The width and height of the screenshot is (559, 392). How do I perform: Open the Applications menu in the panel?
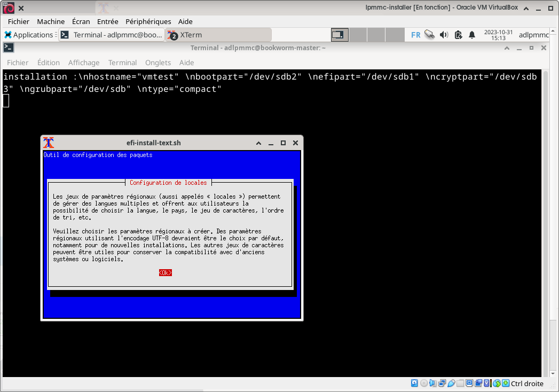pos(29,35)
